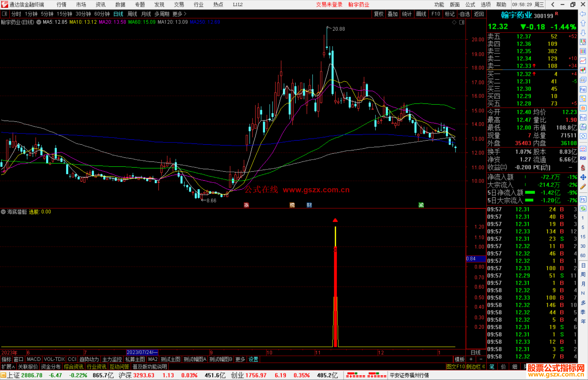Toggle the 海底潜艇 indicator circle button
Viewport: 588px width, 380px height.
click(3, 212)
